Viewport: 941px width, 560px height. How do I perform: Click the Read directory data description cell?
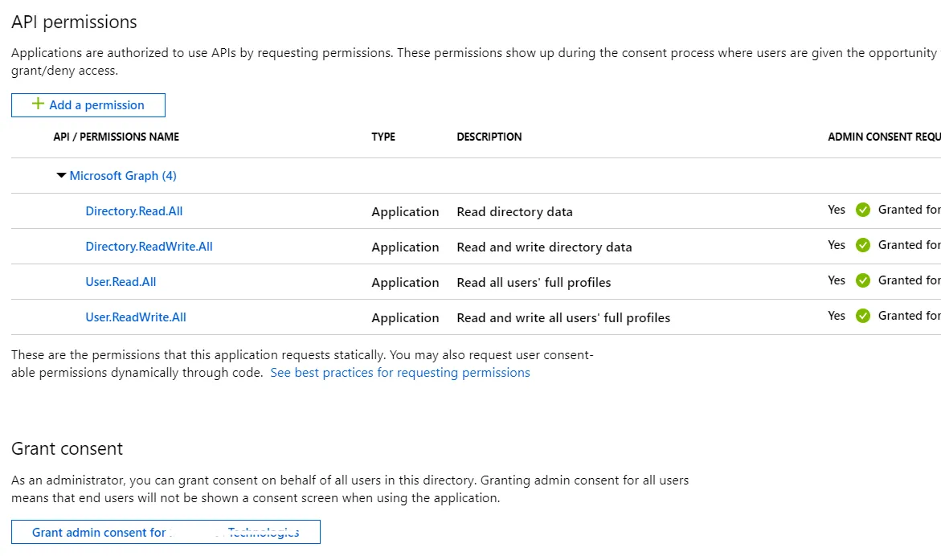click(514, 212)
